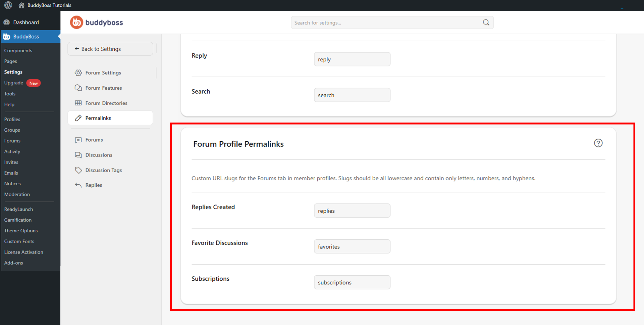The width and height of the screenshot is (644, 325).
Task: Click the Forum Directories grid icon
Action: [78, 103]
